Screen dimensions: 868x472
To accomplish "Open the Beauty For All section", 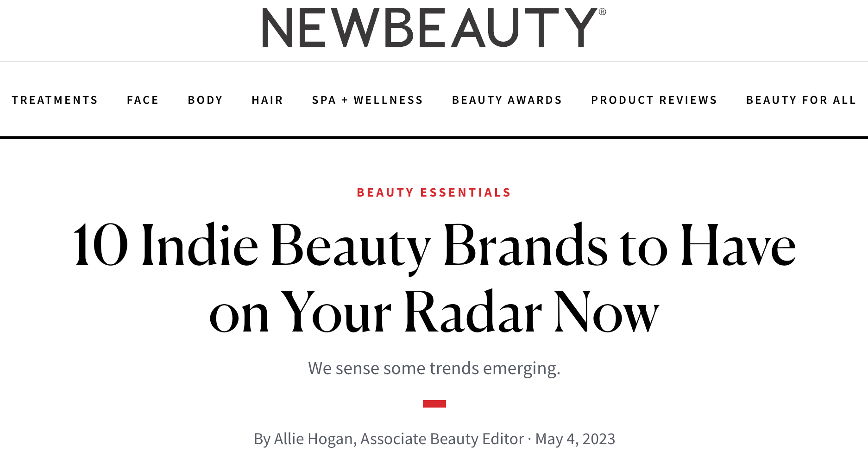I will (801, 100).
